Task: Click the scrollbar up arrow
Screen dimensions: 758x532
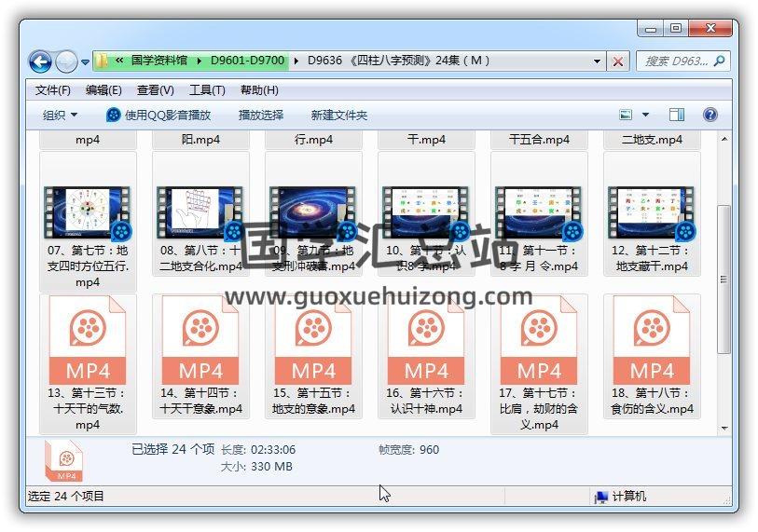Action: click(724, 139)
